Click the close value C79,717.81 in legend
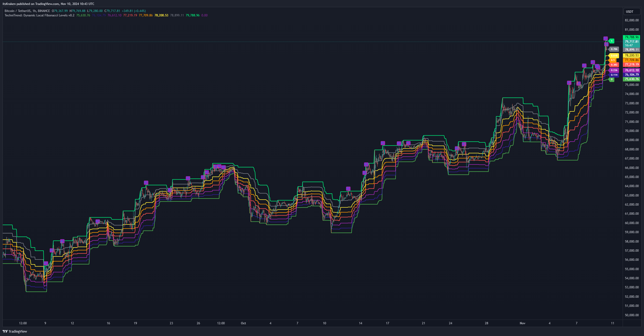The height and width of the screenshot is (336, 644). pyautogui.click(x=112, y=11)
